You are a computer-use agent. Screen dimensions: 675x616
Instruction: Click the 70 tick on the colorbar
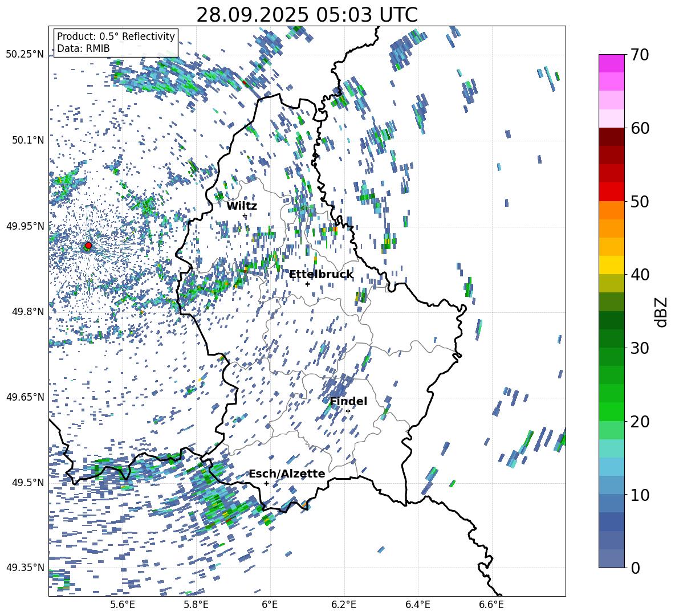point(640,55)
